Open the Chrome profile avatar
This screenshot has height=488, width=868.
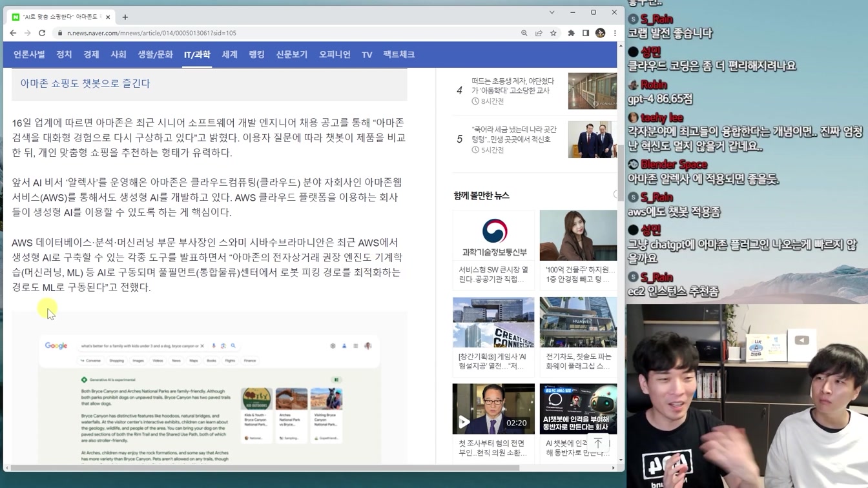click(x=601, y=33)
